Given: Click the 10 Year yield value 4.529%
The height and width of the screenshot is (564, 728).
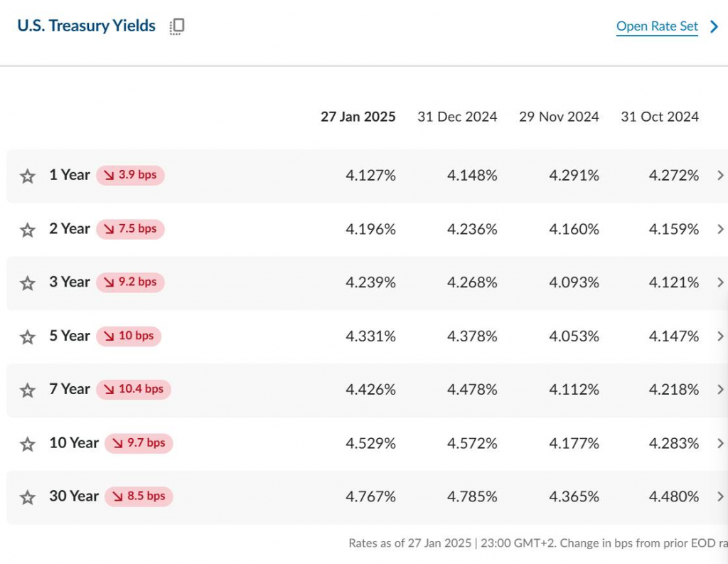Looking at the screenshot, I should tap(370, 443).
